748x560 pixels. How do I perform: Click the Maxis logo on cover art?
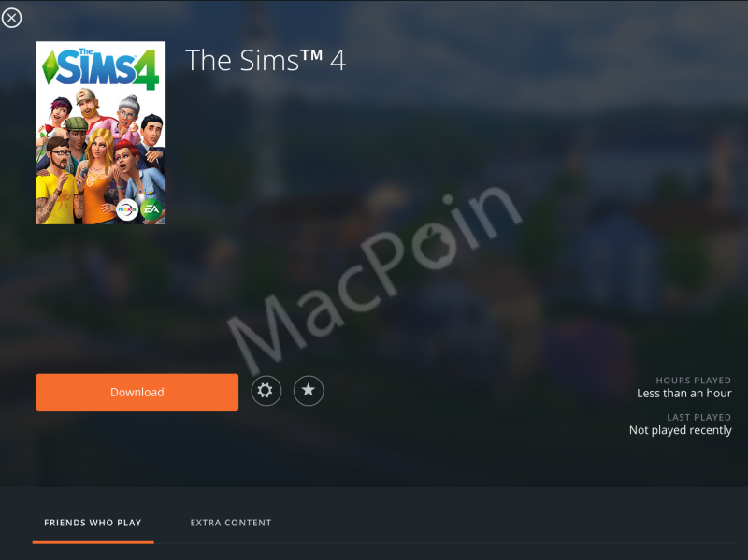coord(127,209)
